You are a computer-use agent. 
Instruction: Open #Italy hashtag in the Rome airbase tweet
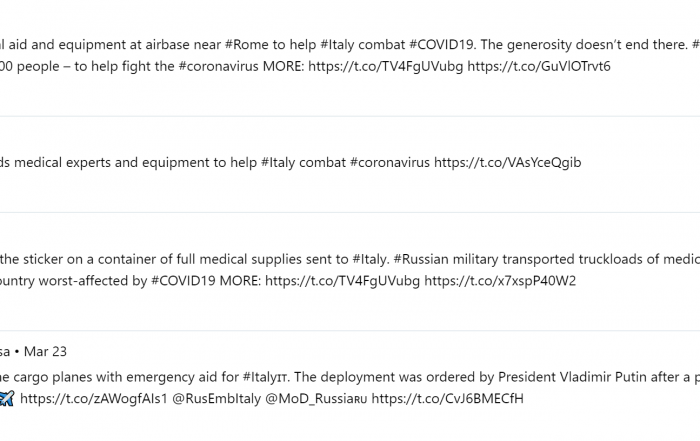click(x=338, y=45)
